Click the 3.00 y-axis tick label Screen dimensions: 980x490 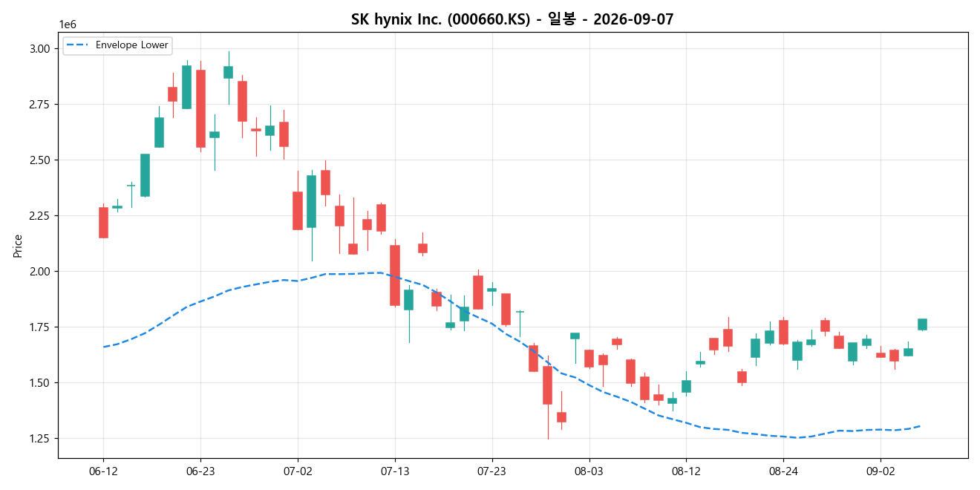41,49
